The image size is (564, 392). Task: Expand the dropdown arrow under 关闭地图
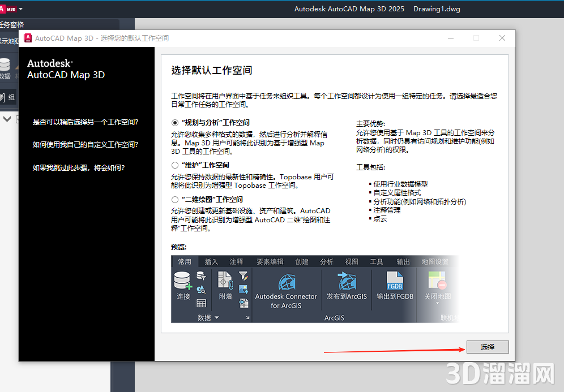[x=437, y=303]
